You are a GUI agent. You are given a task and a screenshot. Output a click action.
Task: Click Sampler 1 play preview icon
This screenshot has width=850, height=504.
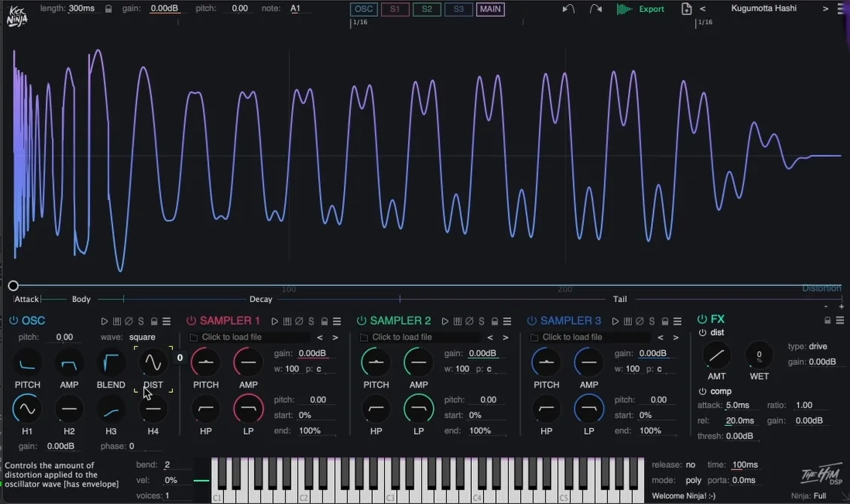(x=275, y=321)
